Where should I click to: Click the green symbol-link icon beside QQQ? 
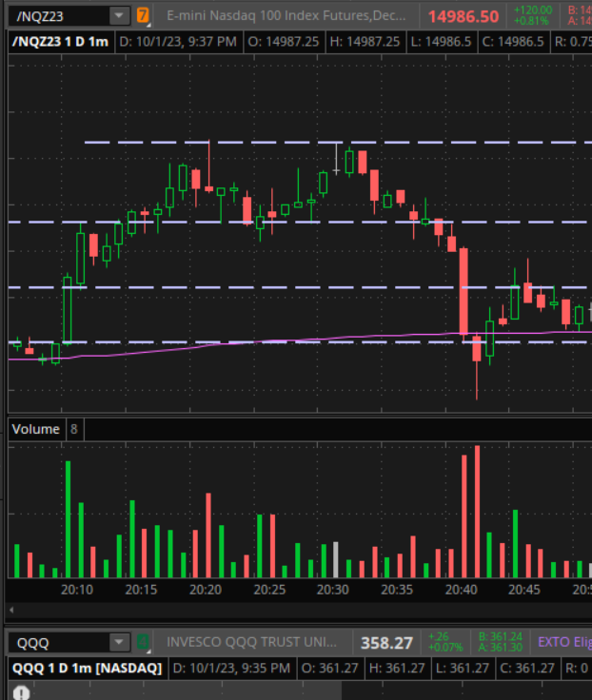pyautogui.click(x=143, y=642)
